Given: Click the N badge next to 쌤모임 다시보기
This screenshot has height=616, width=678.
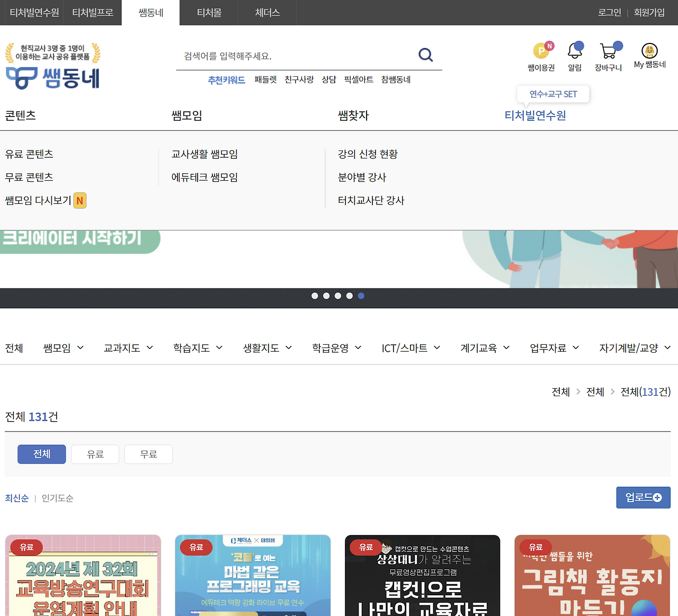Looking at the screenshot, I should pyautogui.click(x=79, y=200).
